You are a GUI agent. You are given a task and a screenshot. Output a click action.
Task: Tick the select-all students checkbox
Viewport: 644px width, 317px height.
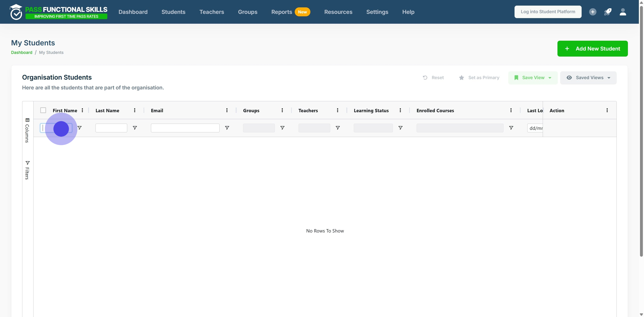click(x=43, y=110)
